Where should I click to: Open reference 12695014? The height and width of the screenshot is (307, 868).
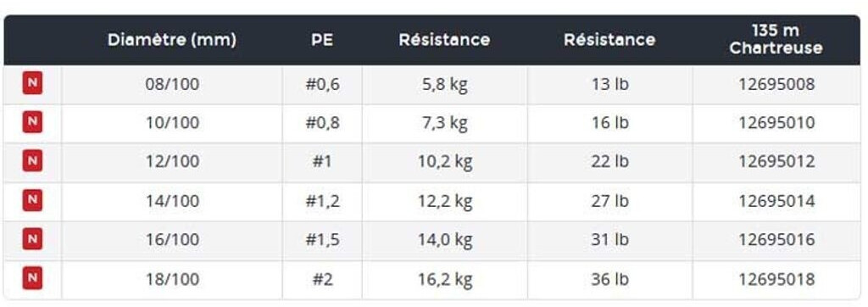click(x=776, y=201)
